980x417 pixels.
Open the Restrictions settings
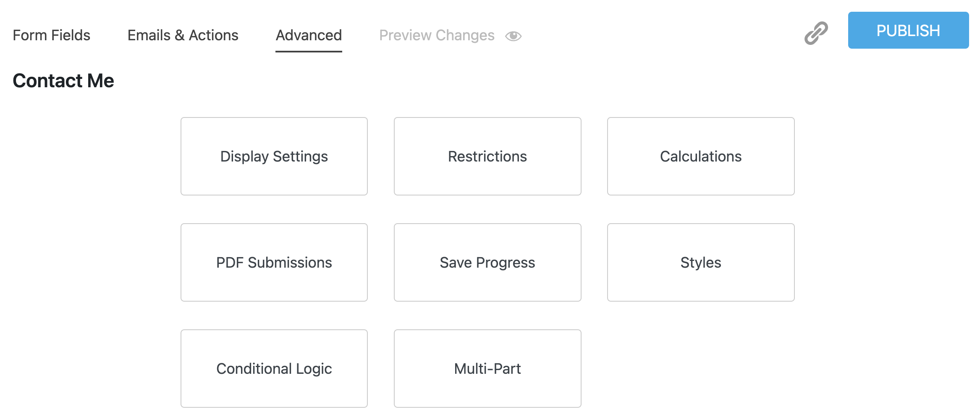coord(487,156)
